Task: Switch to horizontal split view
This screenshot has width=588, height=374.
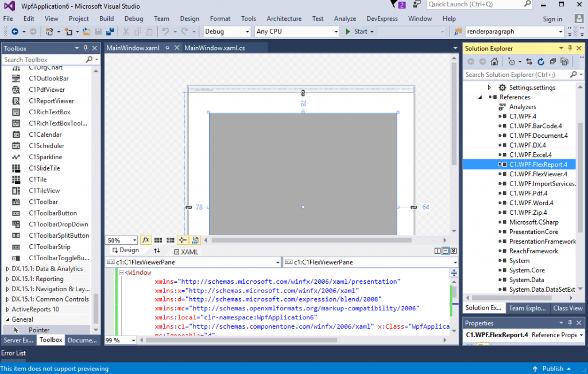Action: click(446, 251)
